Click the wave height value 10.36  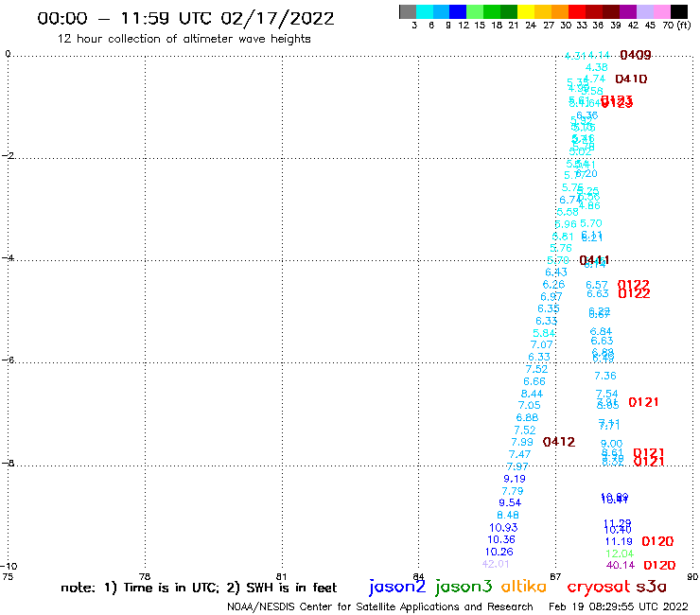click(x=501, y=539)
